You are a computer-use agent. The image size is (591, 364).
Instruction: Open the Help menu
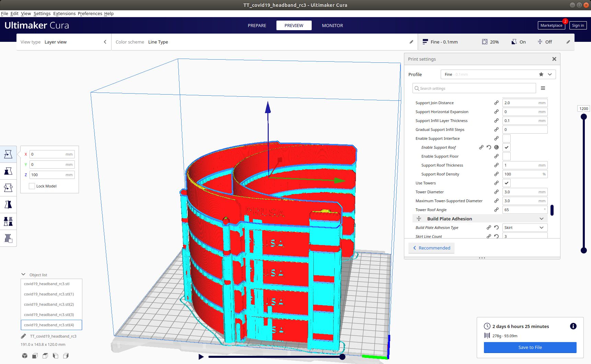click(x=109, y=14)
